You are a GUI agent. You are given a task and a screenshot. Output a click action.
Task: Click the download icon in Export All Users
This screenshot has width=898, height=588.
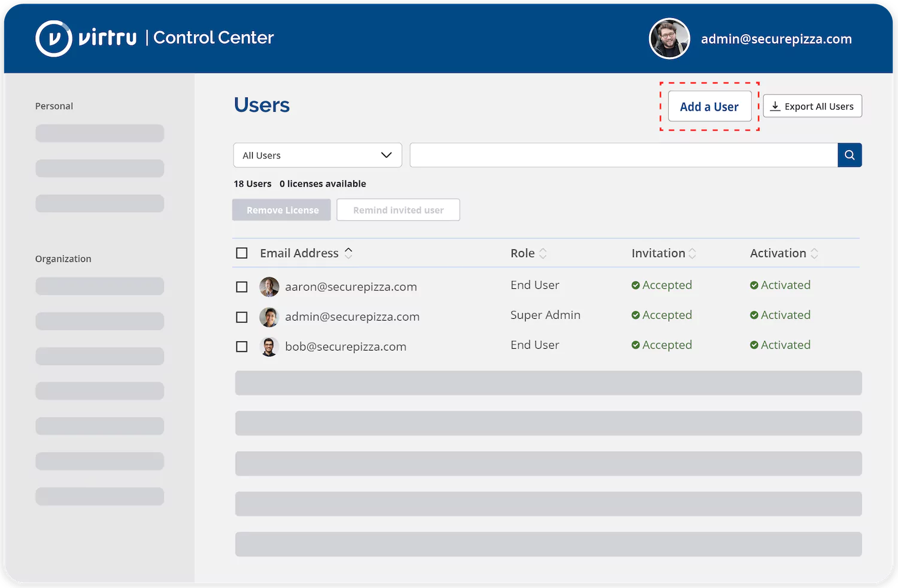pyautogui.click(x=775, y=106)
